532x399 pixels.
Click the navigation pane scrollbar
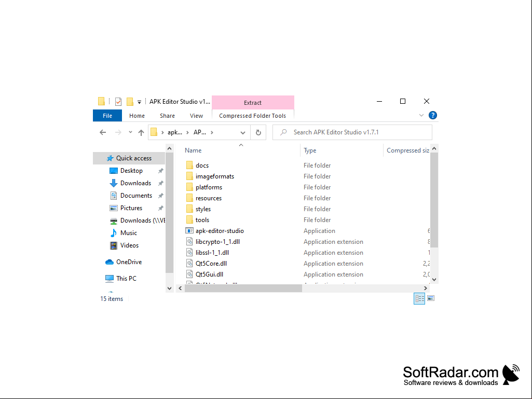169,212
